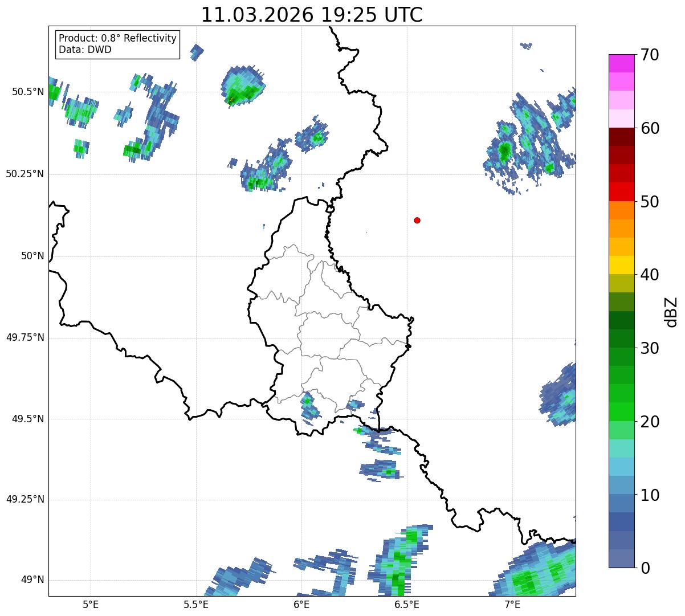Image resolution: width=685 pixels, height=616 pixels.
Task: Click the 5.5°E longitude label
Action: point(196,605)
